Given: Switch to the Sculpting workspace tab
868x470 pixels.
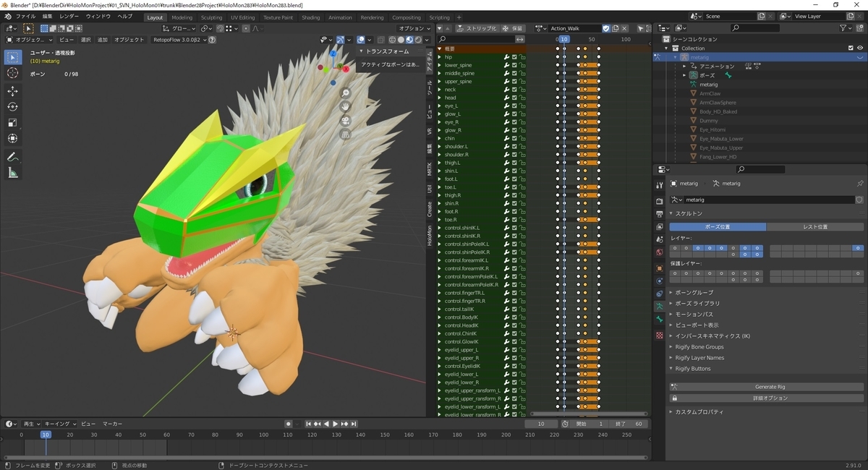Looking at the screenshot, I should click(211, 17).
